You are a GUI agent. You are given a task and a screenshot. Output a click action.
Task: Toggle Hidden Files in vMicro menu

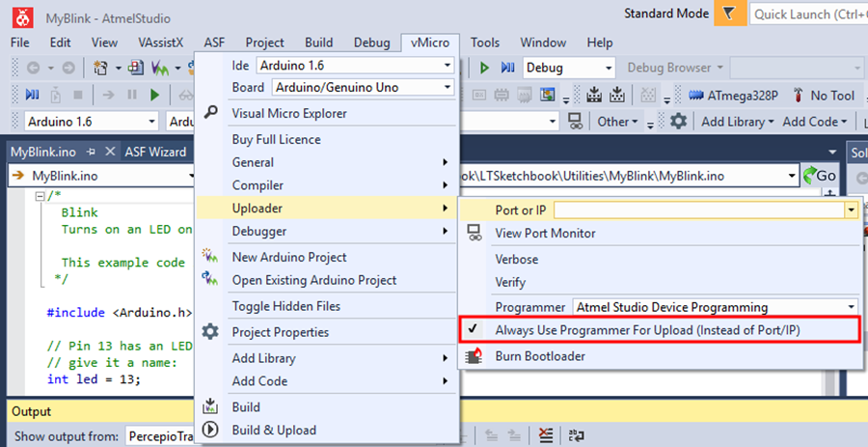pos(285,306)
